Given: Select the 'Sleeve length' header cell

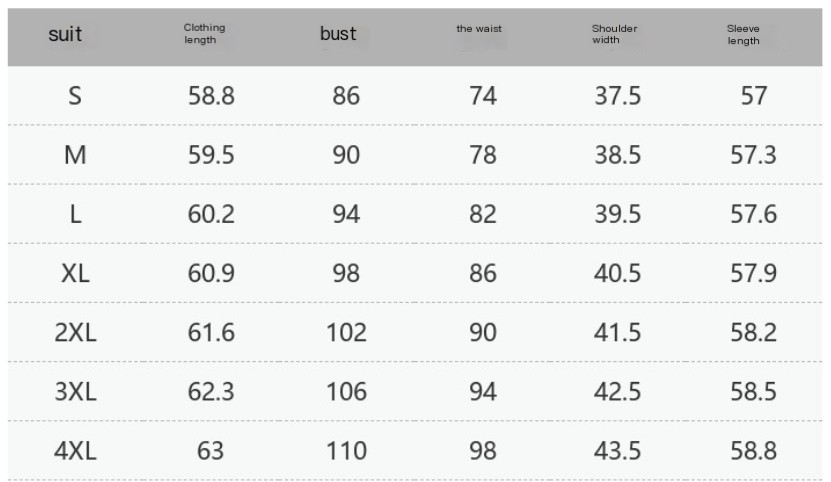Looking at the screenshot, I should click(743, 34).
